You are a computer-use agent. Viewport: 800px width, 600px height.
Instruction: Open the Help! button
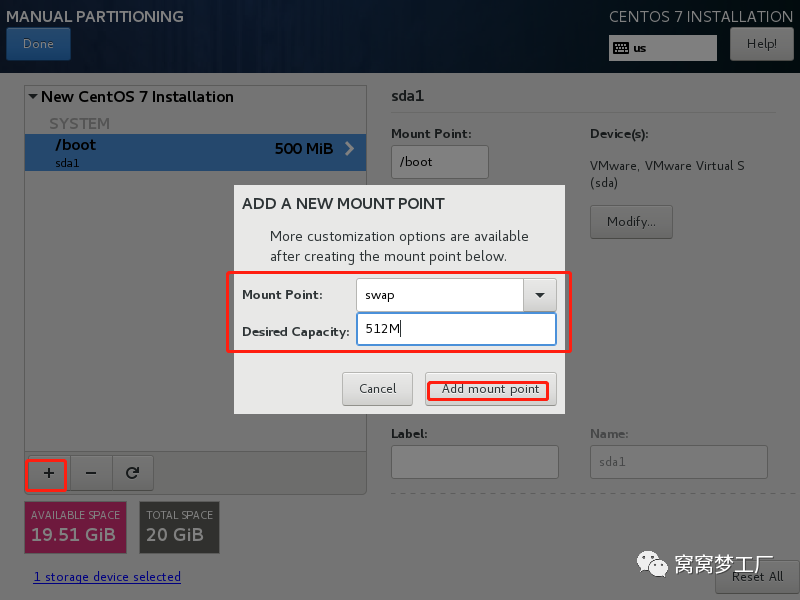click(x=761, y=44)
